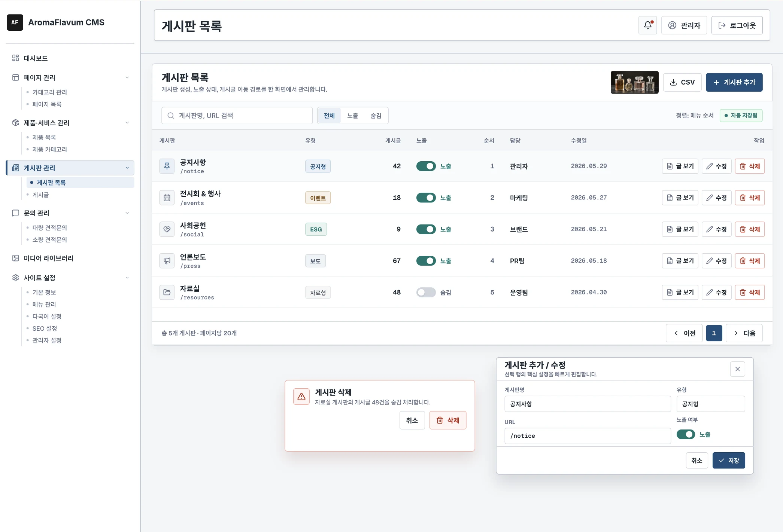Close the 게시판 추가 / 수정 panel
The height and width of the screenshot is (532, 783).
737,369
